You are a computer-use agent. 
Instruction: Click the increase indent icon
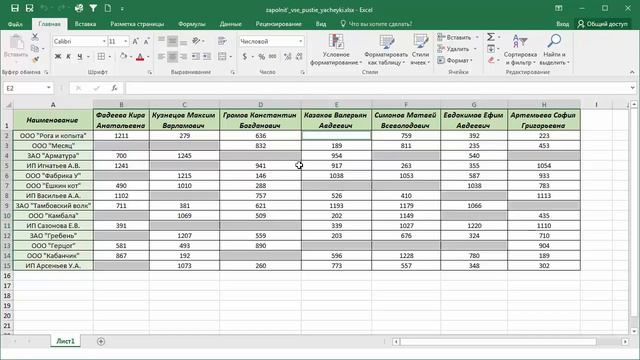point(207,56)
